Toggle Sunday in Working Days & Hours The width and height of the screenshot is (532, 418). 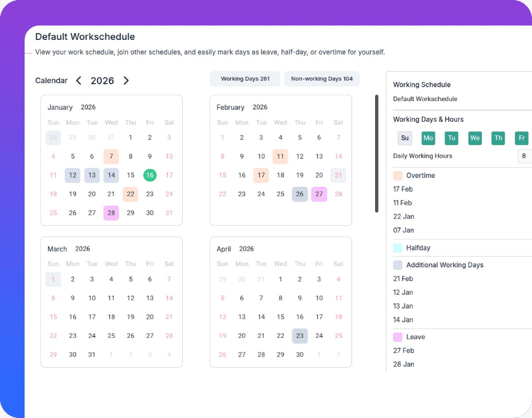tap(405, 138)
